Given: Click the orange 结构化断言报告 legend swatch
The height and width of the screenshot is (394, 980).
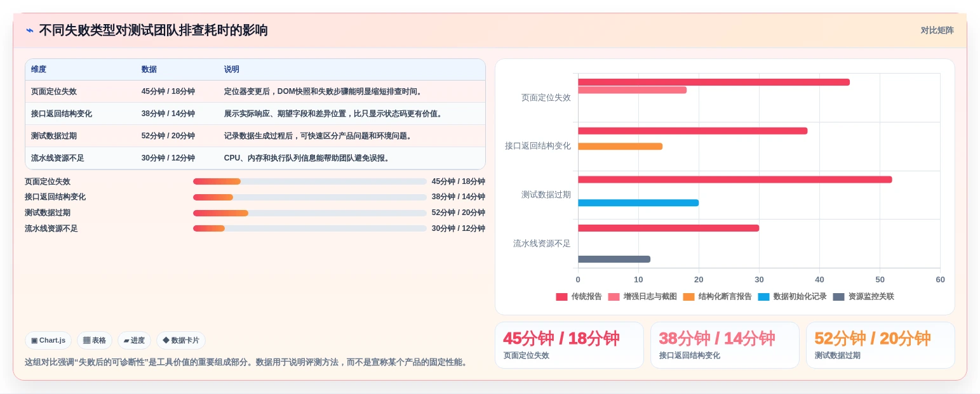Looking at the screenshot, I should coord(688,297).
